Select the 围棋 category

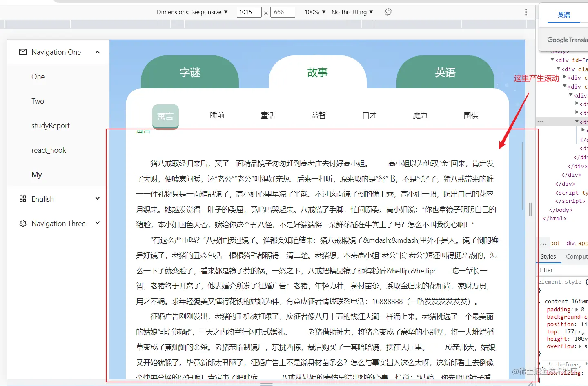[x=471, y=115]
